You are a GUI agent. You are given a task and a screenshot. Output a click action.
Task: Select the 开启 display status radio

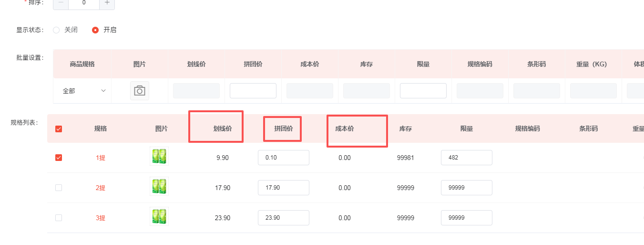(95, 30)
